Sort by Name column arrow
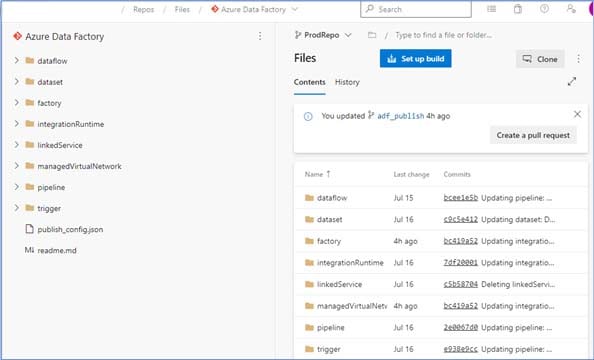The width and height of the screenshot is (594, 360). coord(328,174)
